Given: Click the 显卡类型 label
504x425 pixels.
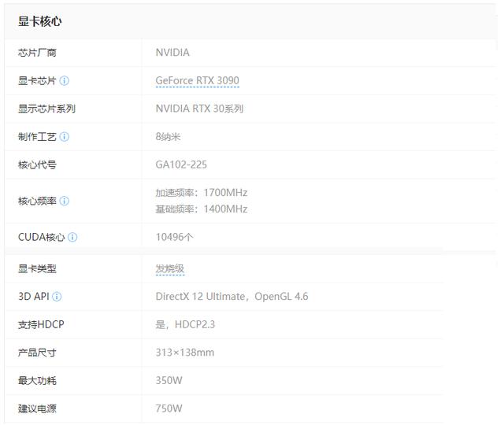Looking at the screenshot, I should (x=37, y=268).
